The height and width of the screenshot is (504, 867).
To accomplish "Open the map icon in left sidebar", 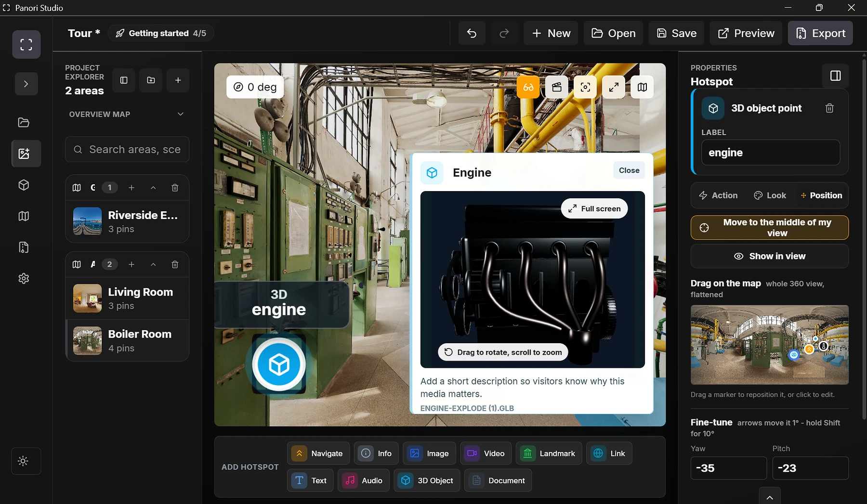I will click(x=24, y=216).
